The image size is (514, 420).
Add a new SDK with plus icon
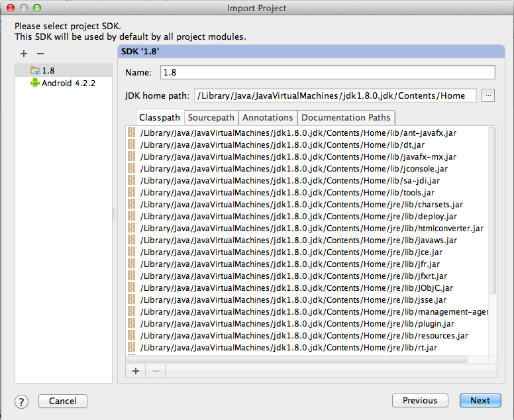click(x=24, y=54)
